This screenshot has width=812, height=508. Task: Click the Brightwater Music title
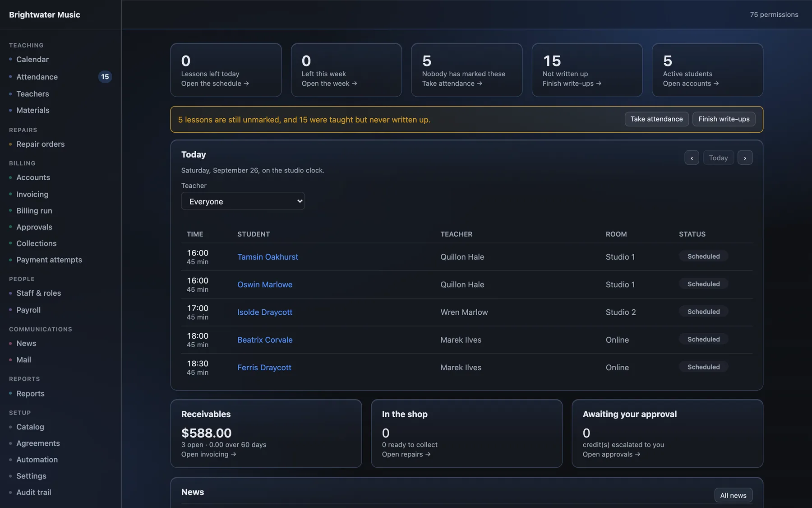tap(45, 14)
